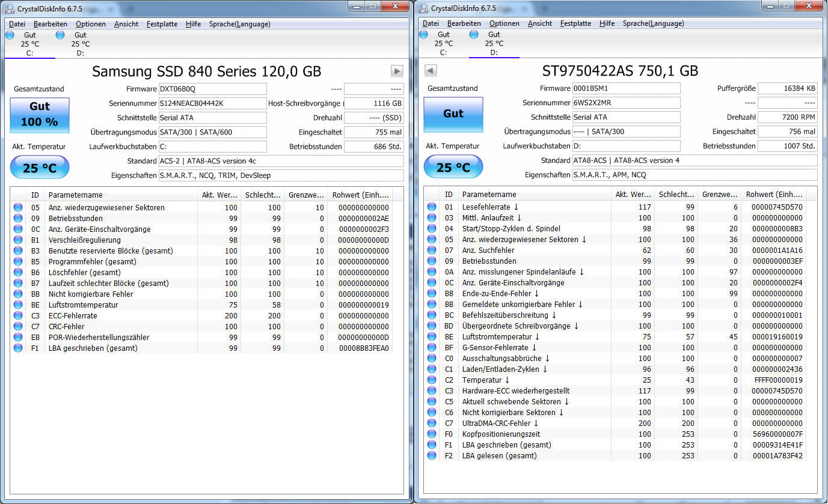Click raw value 00008B83FEA0 in Samsung window

point(364,348)
